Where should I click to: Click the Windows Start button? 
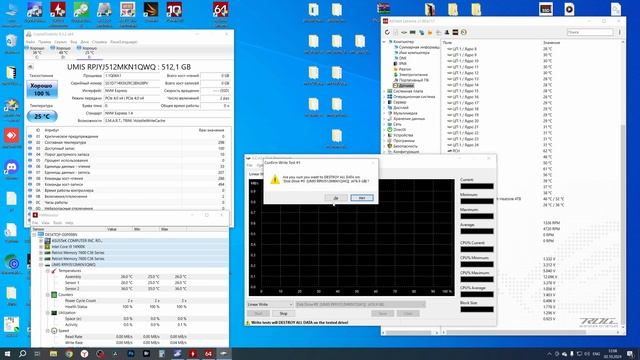7,353
